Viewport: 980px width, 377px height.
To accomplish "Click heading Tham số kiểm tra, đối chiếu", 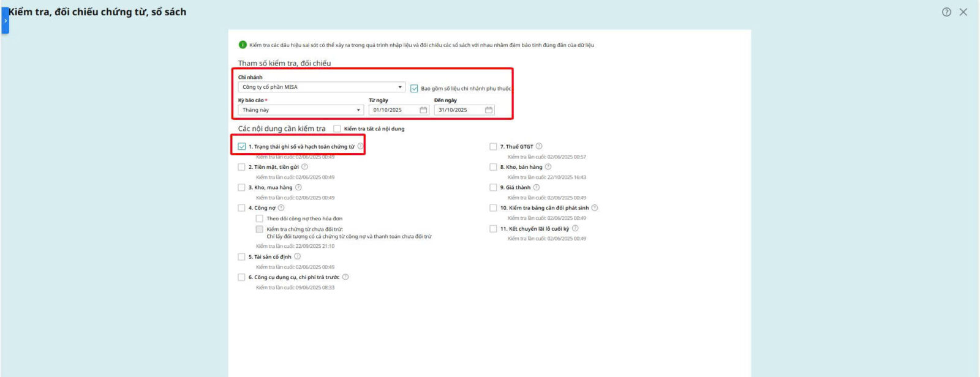I will click(x=284, y=63).
